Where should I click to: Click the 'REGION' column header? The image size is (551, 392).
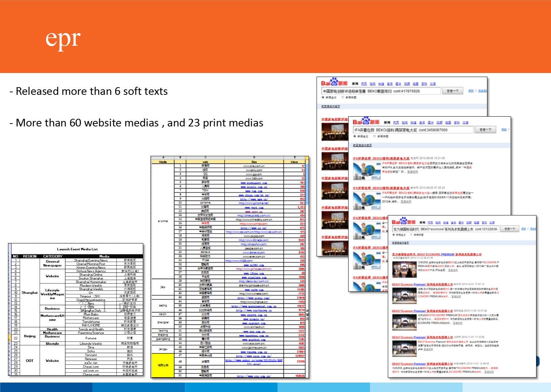coord(30,256)
